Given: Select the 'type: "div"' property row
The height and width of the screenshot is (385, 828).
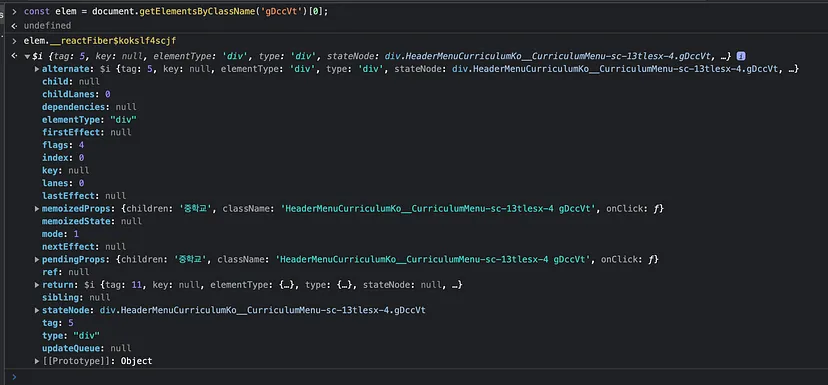Looking at the screenshot, I should point(71,336).
